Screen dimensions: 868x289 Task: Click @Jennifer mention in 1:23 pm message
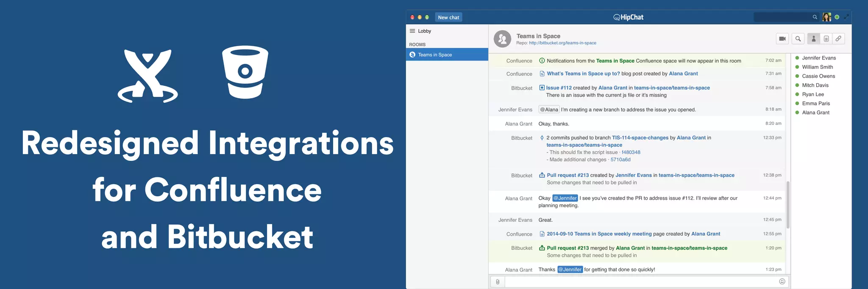pyautogui.click(x=570, y=270)
